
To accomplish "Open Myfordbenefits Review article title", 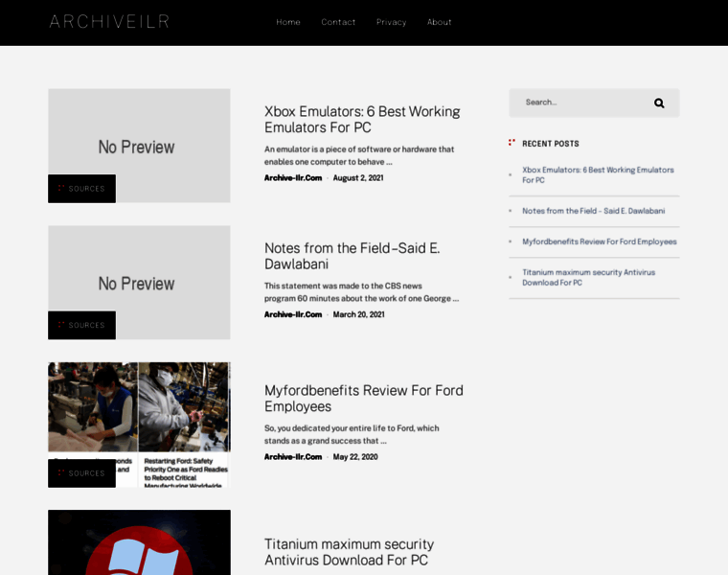I will [364, 399].
